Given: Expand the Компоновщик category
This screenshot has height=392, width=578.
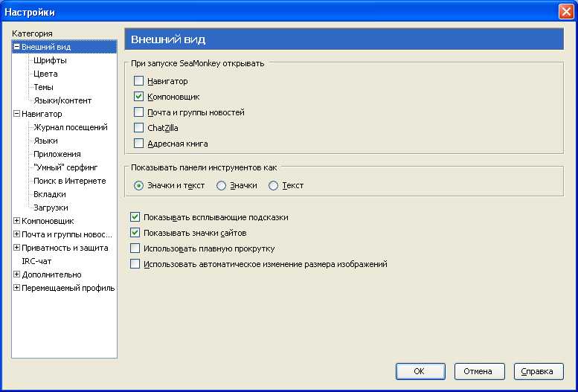Looking at the screenshot, I should coord(16,221).
